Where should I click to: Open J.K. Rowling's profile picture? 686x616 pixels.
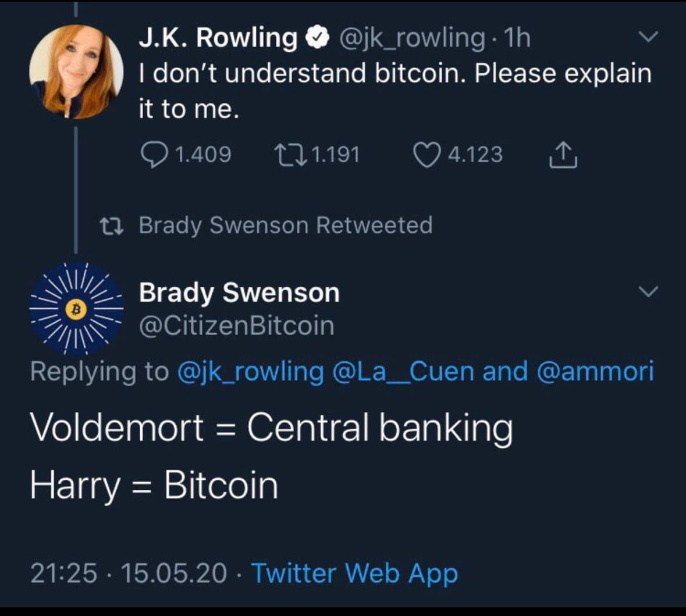click(77, 71)
